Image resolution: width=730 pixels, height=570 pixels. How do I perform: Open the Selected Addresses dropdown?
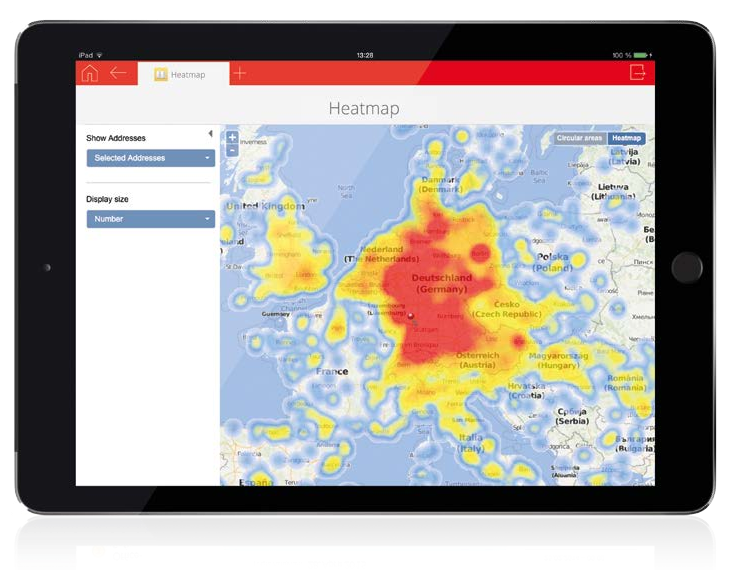pyautogui.click(x=150, y=158)
